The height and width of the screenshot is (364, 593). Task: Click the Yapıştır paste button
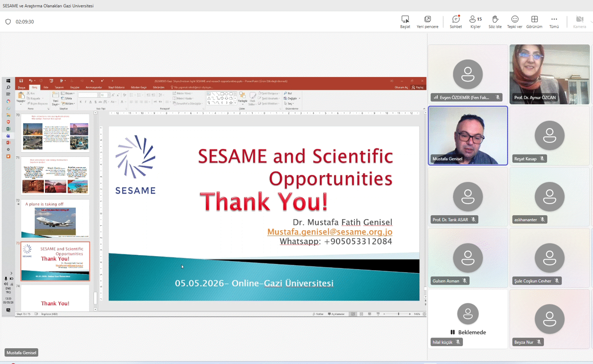pos(21,98)
